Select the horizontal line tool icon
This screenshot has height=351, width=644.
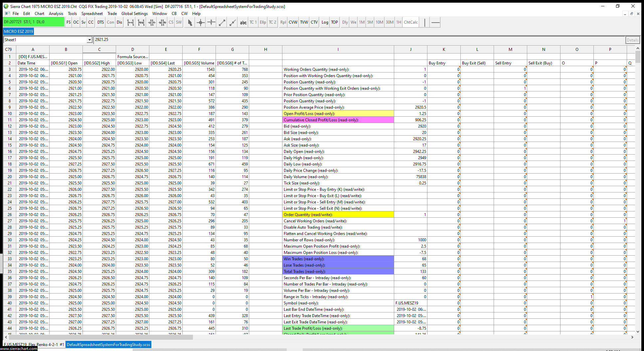click(x=435, y=22)
